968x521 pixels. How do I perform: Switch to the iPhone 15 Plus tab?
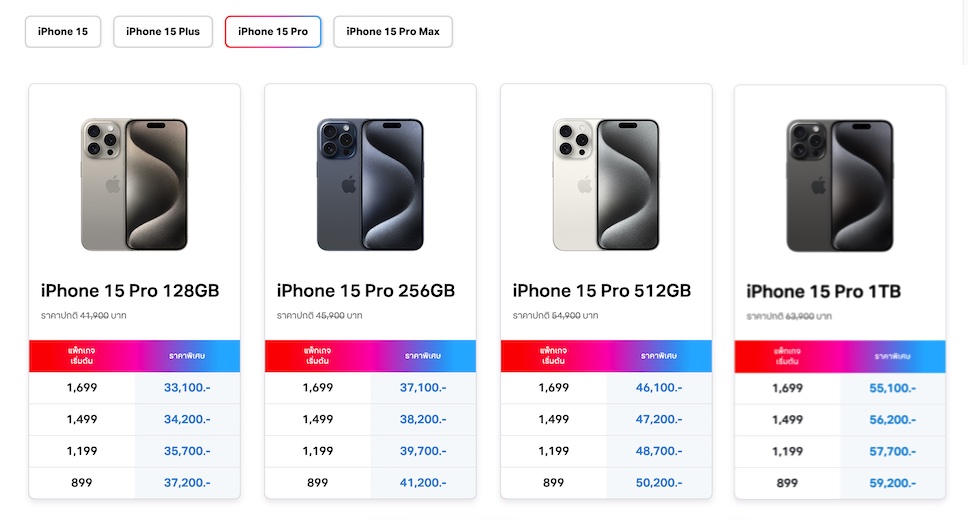pyautogui.click(x=163, y=32)
